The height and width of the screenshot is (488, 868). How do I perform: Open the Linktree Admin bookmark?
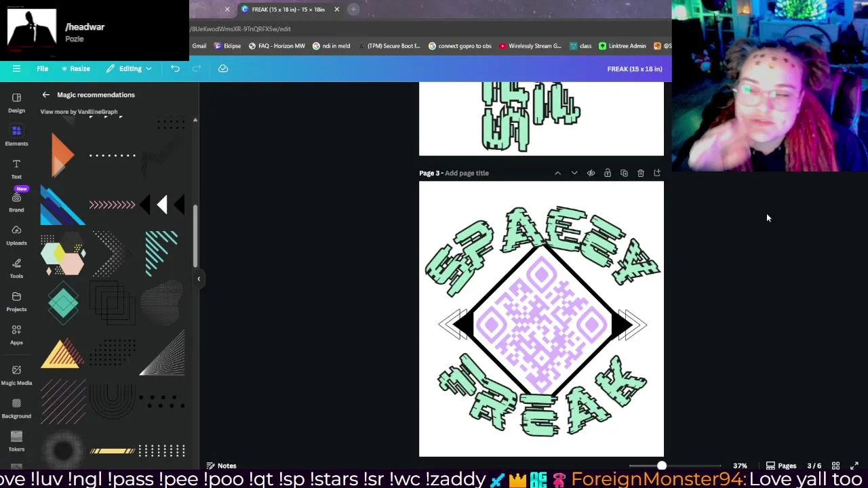point(622,46)
